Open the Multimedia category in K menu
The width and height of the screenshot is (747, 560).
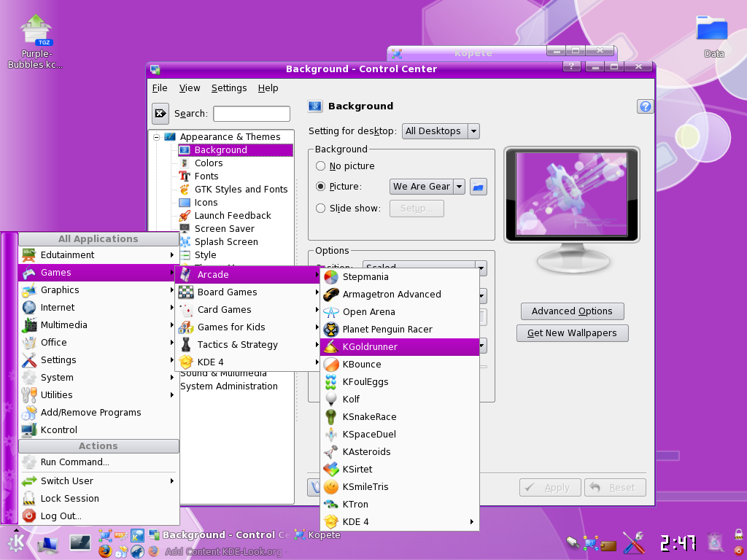click(98, 324)
